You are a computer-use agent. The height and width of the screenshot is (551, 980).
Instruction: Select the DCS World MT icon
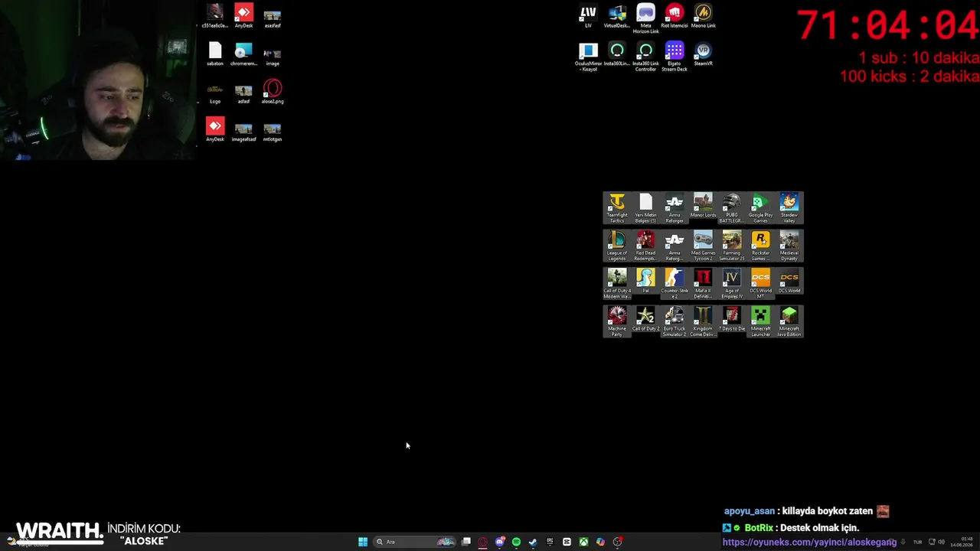[x=760, y=284]
